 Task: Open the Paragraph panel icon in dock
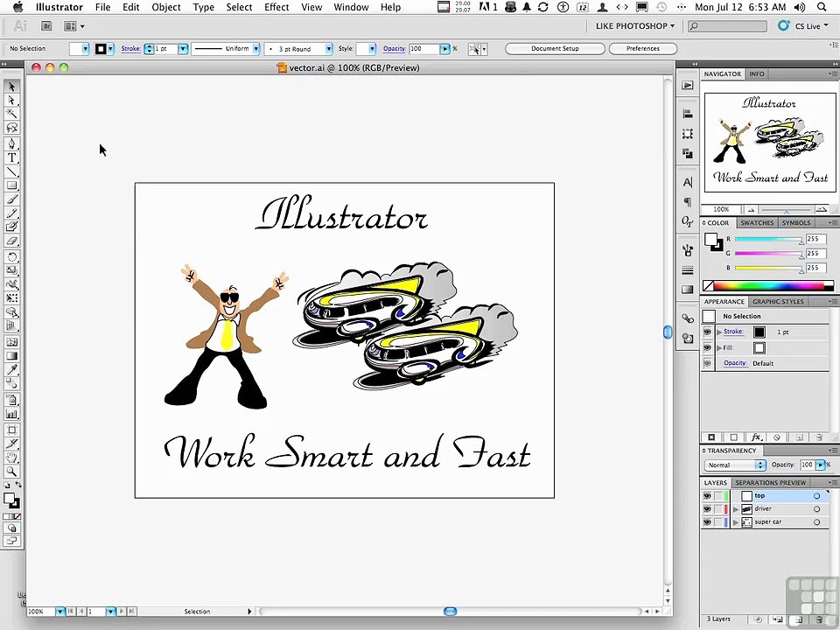coord(688,202)
